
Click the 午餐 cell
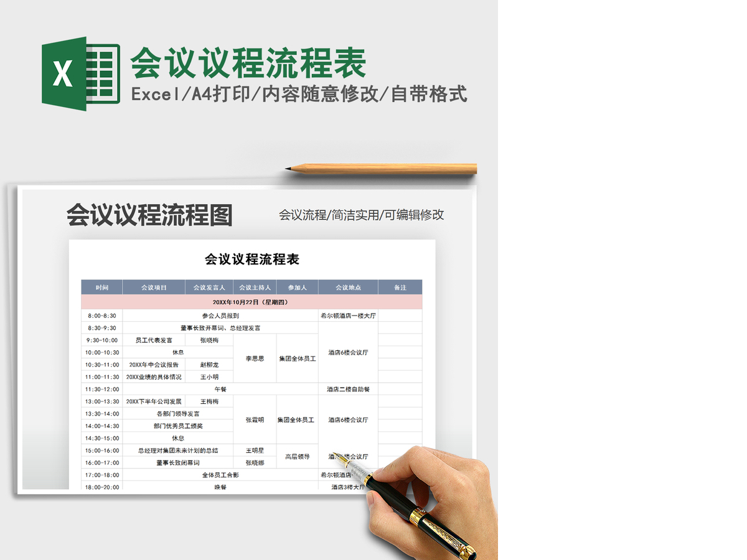220,389
